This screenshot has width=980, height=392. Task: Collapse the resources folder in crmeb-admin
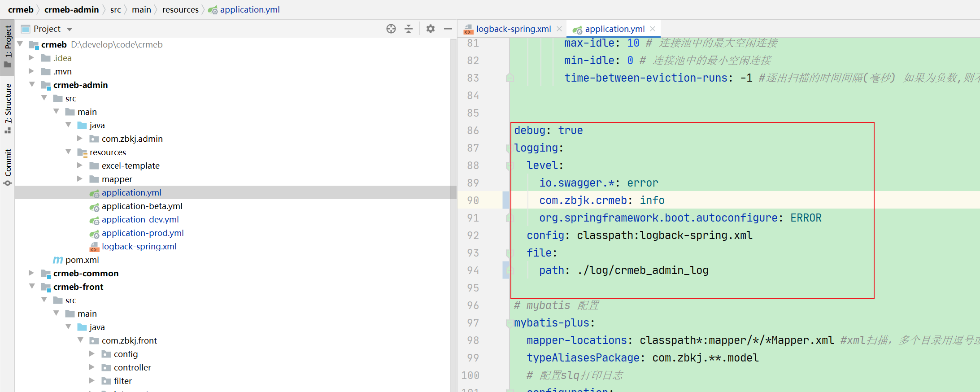click(68, 152)
